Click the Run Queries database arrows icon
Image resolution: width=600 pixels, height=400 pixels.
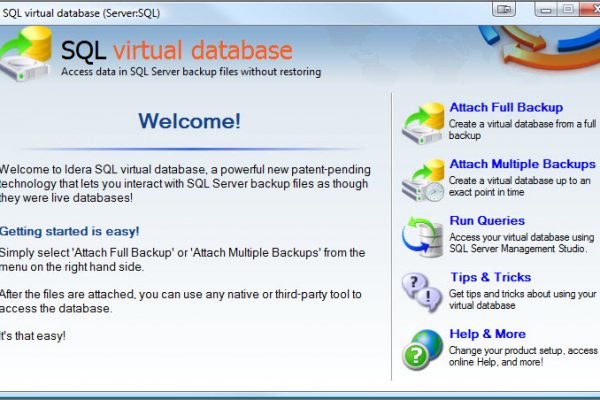423,237
